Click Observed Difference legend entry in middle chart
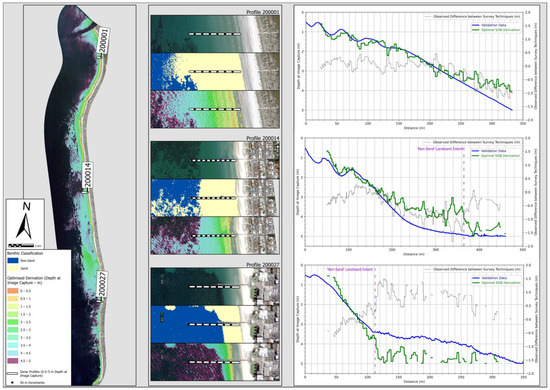 (472, 142)
